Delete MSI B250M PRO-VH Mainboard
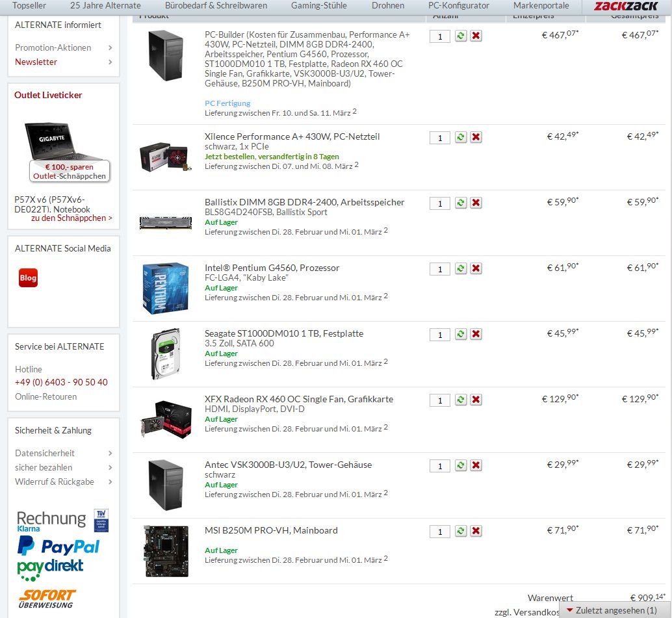672x618 pixels. click(x=476, y=531)
